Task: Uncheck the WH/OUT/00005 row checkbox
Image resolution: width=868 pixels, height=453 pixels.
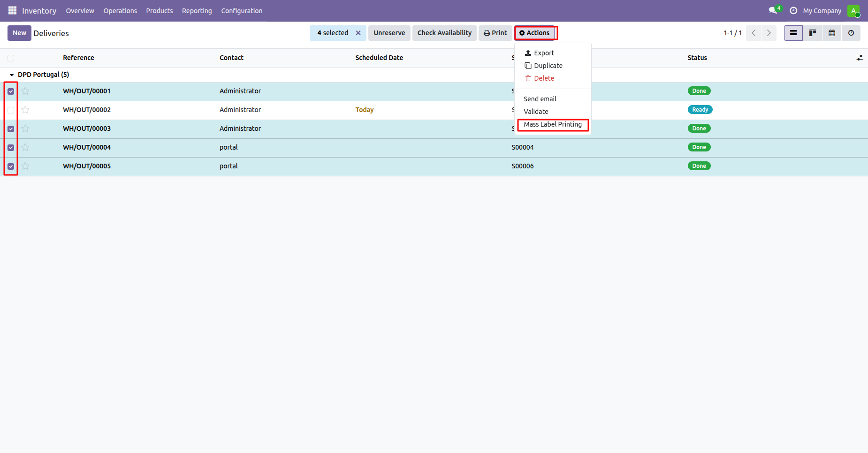Action: coord(11,166)
